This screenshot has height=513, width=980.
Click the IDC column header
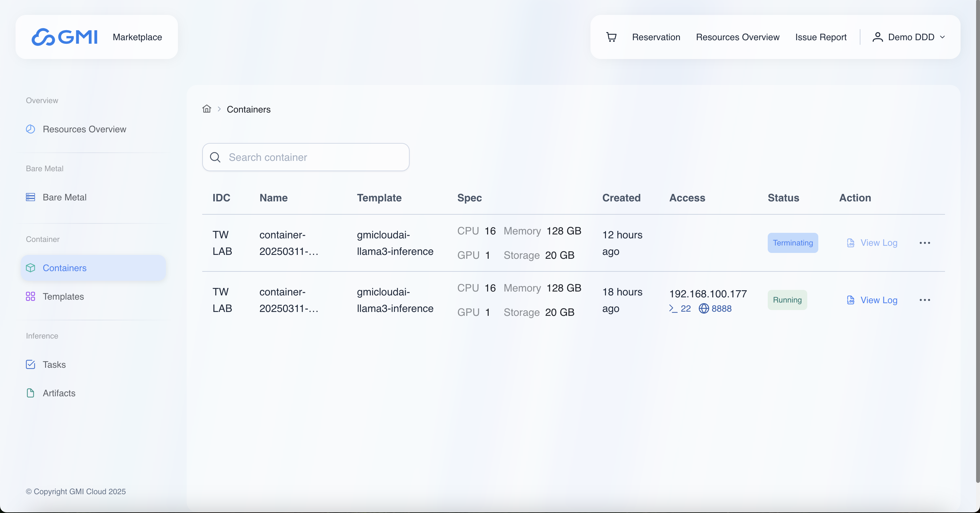221,198
